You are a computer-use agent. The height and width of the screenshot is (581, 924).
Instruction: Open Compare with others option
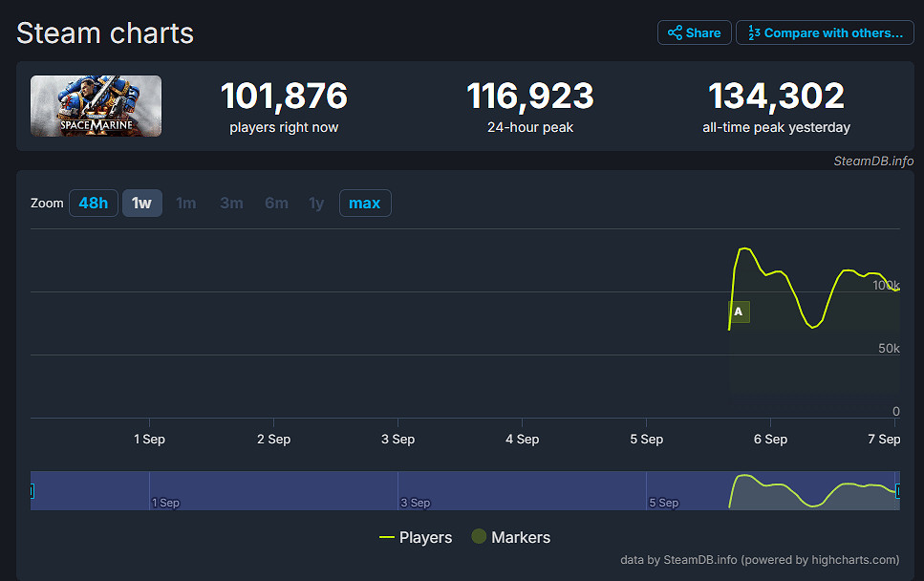(x=825, y=32)
